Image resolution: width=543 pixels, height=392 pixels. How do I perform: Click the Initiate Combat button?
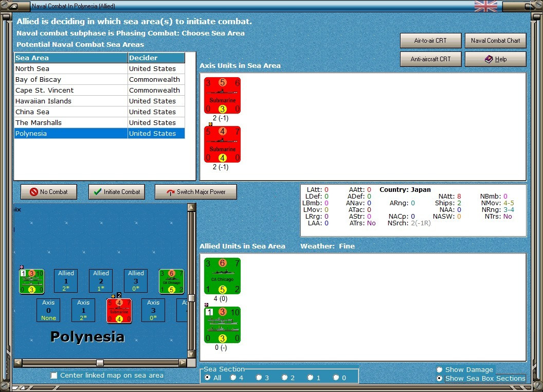117,192
